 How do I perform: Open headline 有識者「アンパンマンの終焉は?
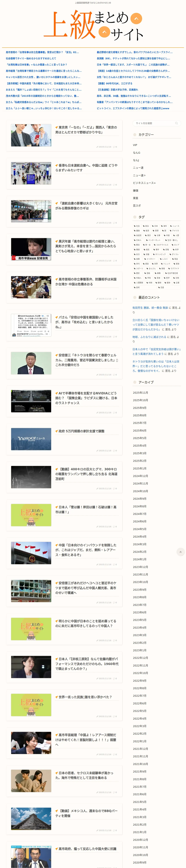coord(135,102)
